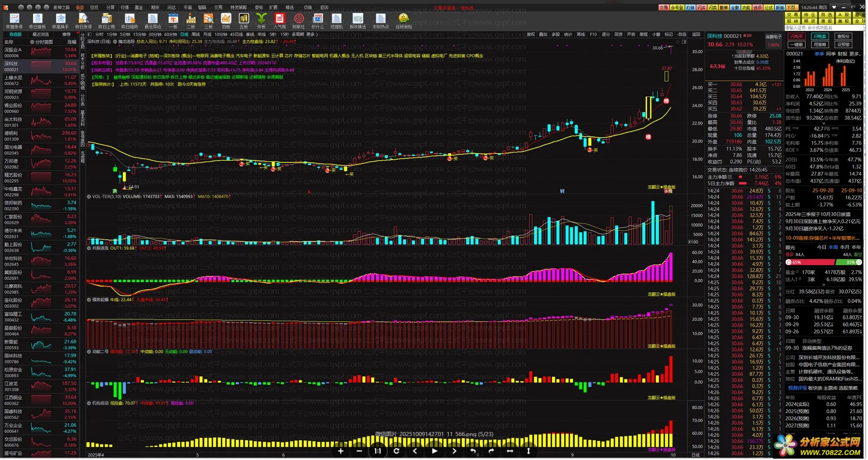Click the 闪电买 button
The width and height of the screenshot is (868, 460).
[x=796, y=37]
